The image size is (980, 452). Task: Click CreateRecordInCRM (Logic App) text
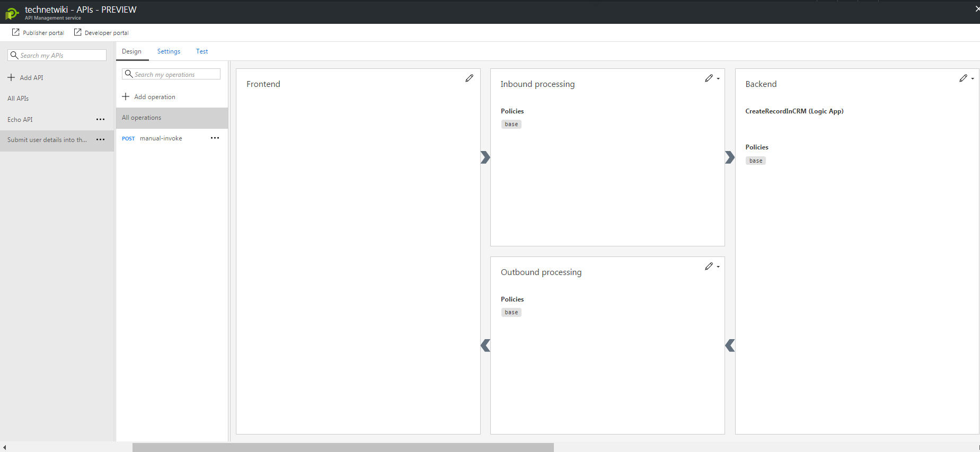click(x=794, y=111)
